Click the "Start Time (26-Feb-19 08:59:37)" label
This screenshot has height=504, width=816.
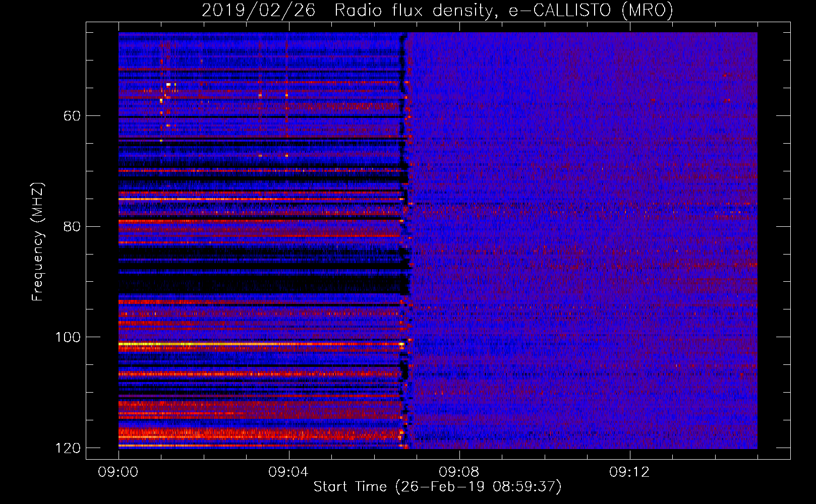pyautogui.click(x=437, y=487)
